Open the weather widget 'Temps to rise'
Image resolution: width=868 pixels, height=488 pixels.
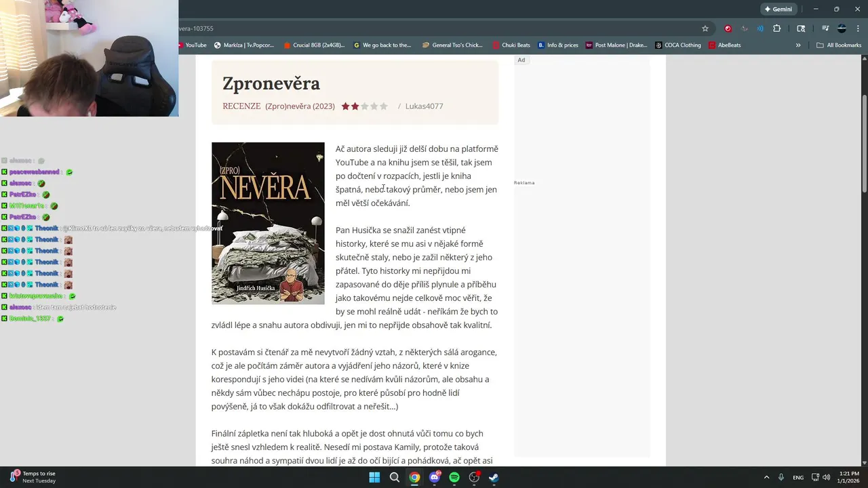pyautogui.click(x=33, y=477)
